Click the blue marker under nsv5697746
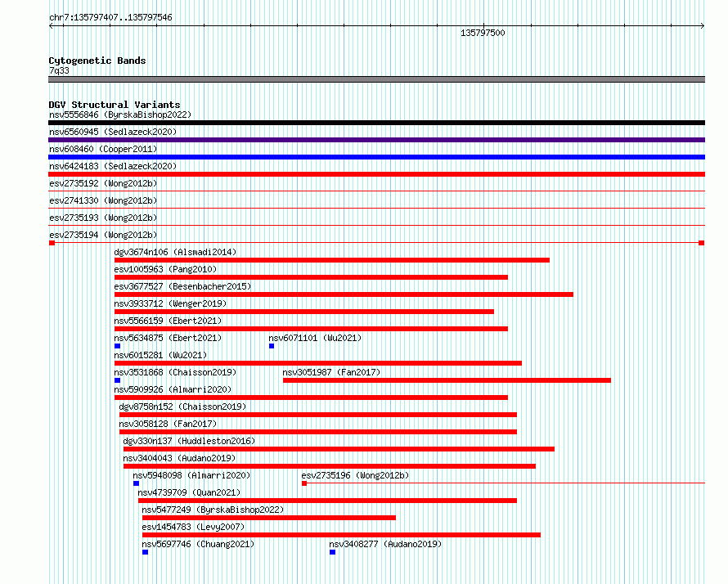 click(x=146, y=552)
